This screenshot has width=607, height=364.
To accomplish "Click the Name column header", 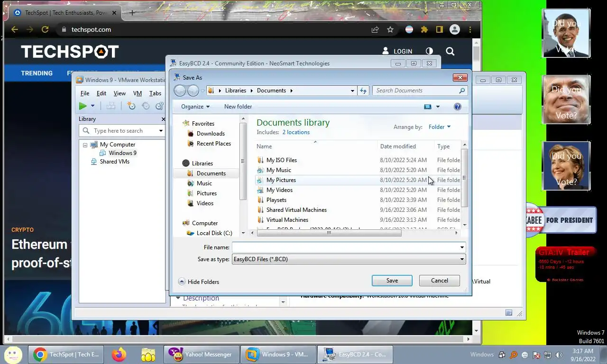I will coord(316,146).
